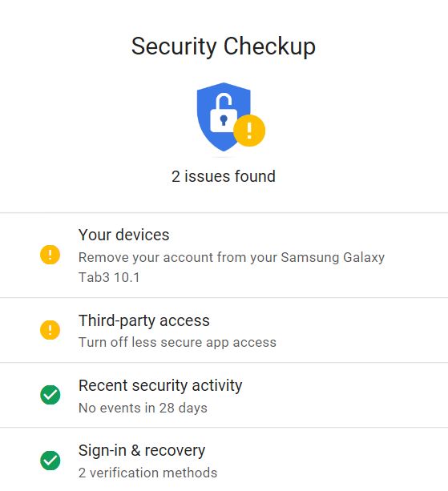Click the yellow warning icon beside Your devices
Viewport: 448px width, 491px height.
point(50,255)
